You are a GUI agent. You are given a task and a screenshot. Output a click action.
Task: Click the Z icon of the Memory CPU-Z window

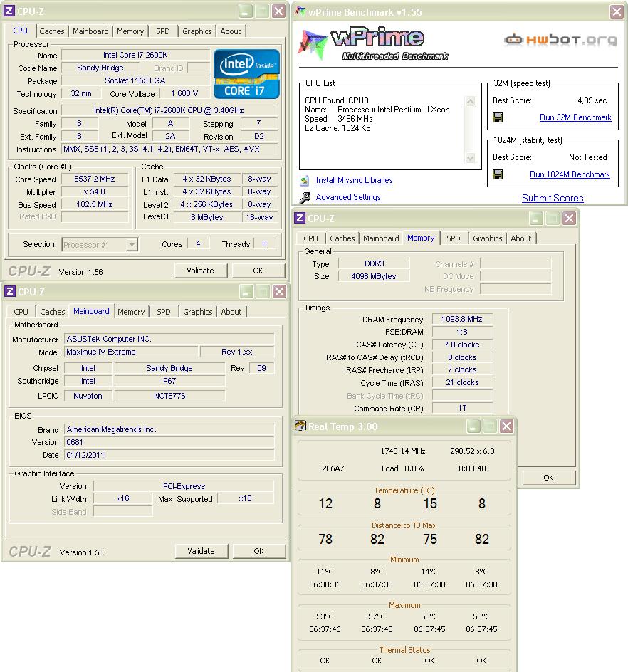[300, 218]
